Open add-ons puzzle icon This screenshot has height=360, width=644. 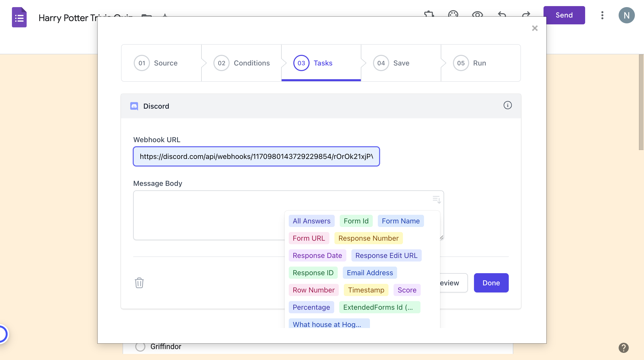click(429, 14)
